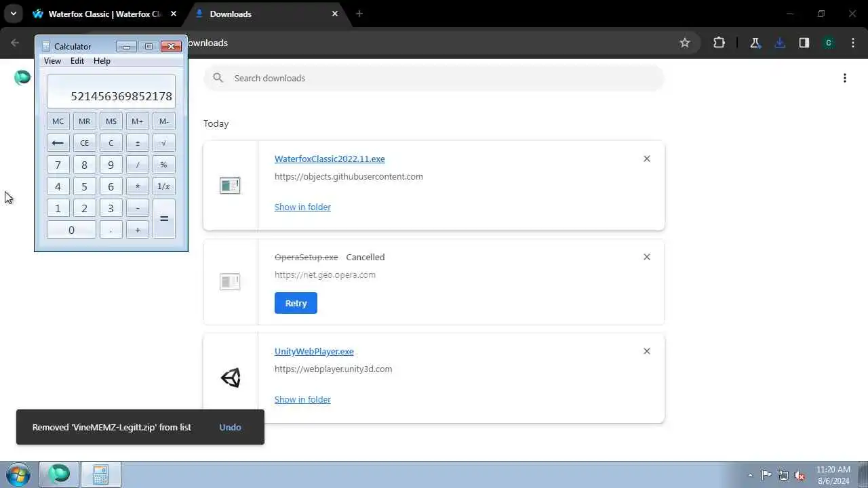The image size is (868, 488).
Task: Show WaterfoxClassic2022.11.exe in folder
Action: 302,207
